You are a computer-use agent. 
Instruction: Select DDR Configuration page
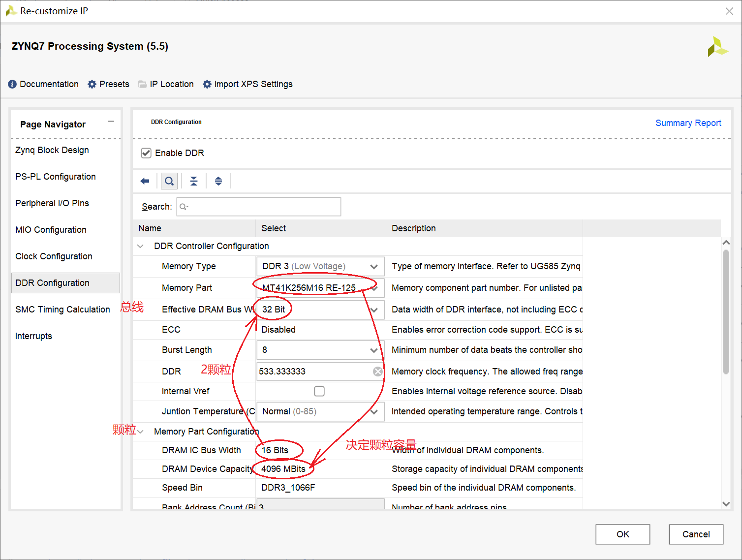pos(65,283)
